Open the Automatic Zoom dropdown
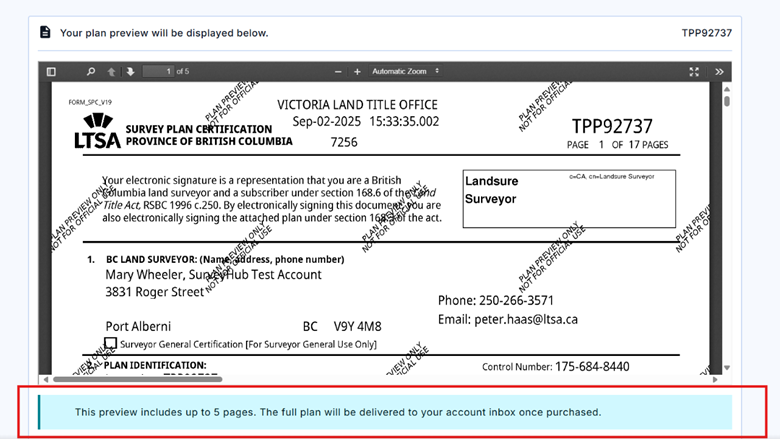Image resolution: width=780 pixels, height=439 pixels. pos(404,72)
